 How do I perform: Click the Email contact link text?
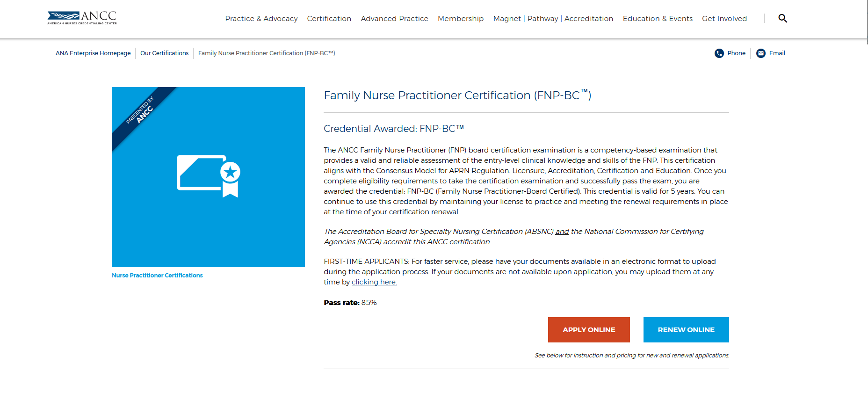[x=777, y=53]
